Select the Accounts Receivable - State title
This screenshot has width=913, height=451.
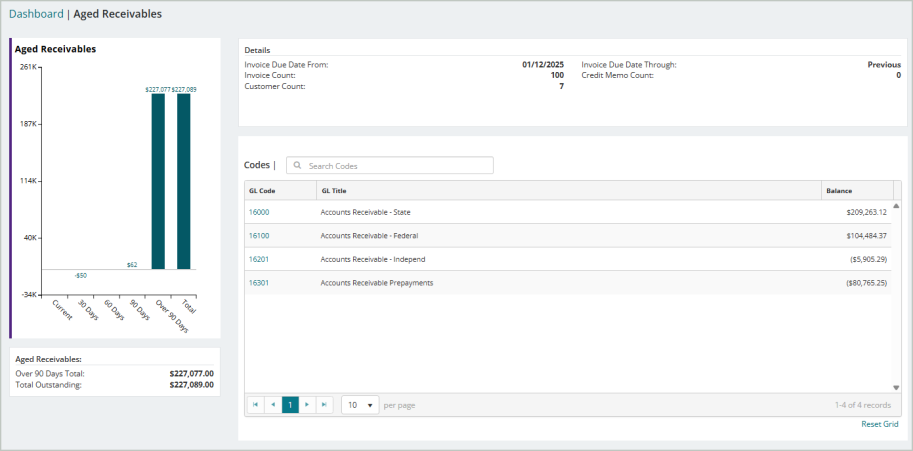click(366, 212)
